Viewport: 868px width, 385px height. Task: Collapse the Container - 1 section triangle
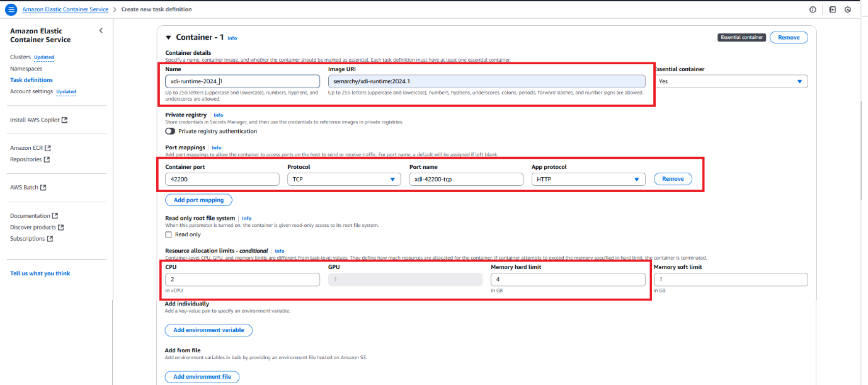[168, 38]
